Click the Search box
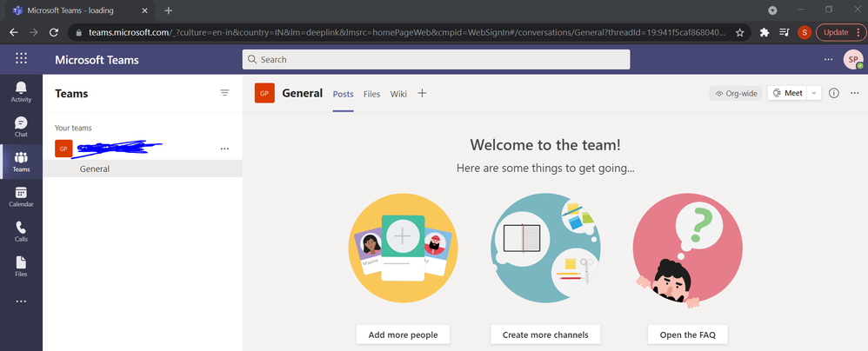 [437, 59]
